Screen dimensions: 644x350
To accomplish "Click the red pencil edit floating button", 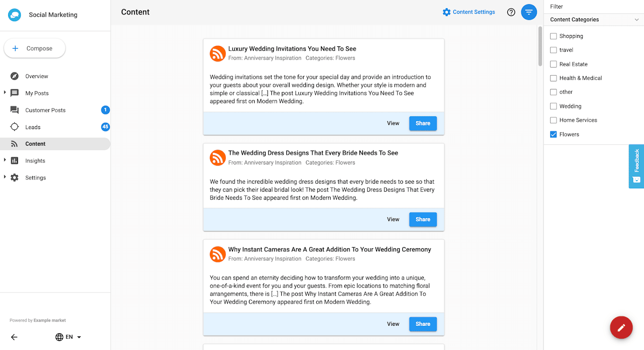I will point(621,327).
